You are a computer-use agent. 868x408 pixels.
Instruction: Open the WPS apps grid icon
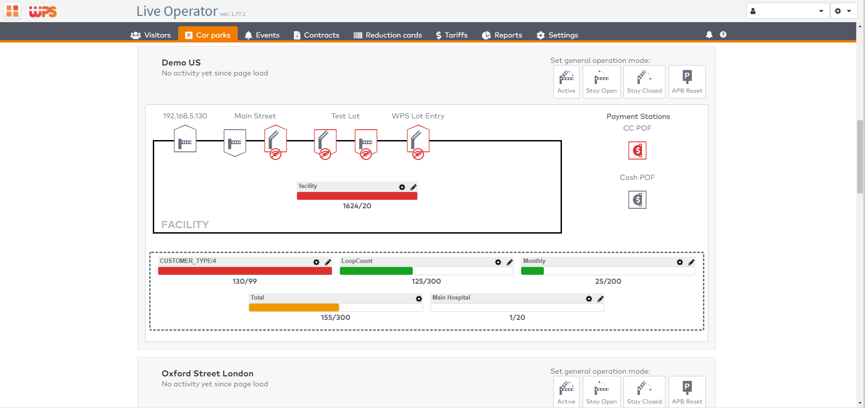tap(12, 11)
